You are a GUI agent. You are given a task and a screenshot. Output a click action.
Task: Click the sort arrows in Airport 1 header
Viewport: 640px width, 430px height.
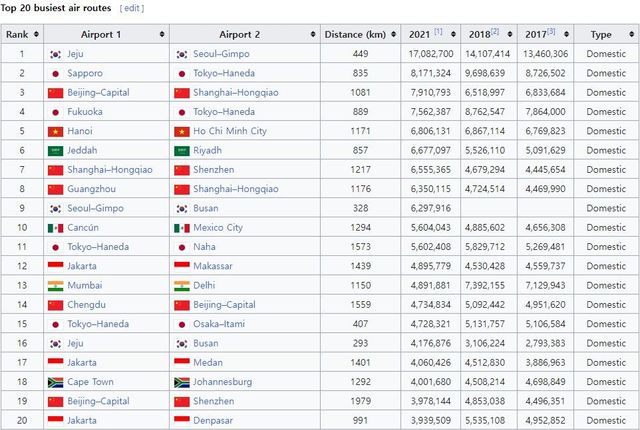[x=161, y=34]
